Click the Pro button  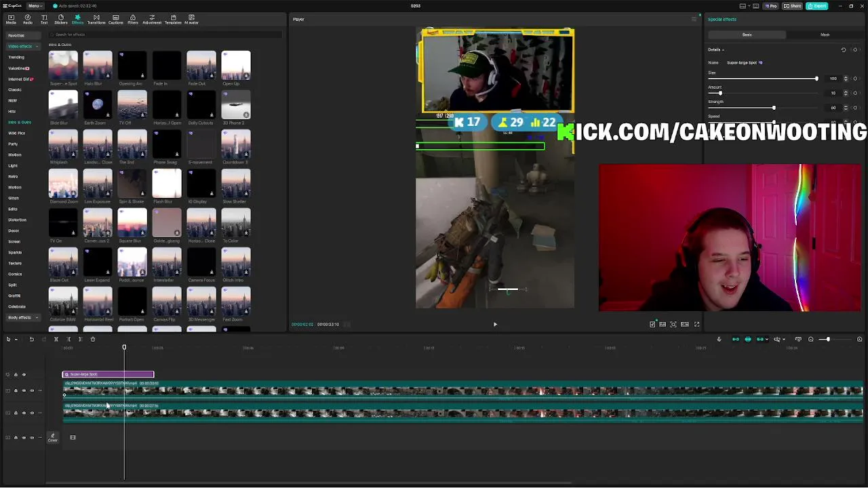770,5
